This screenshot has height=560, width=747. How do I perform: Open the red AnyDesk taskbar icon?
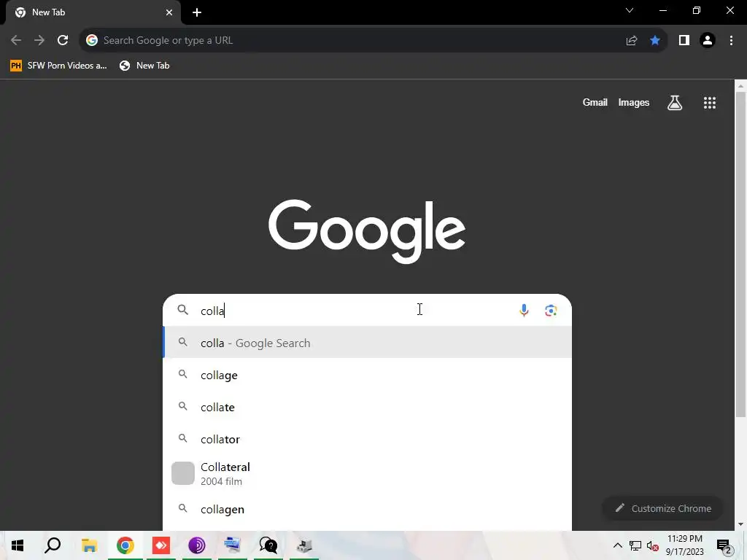(x=161, y=545)
